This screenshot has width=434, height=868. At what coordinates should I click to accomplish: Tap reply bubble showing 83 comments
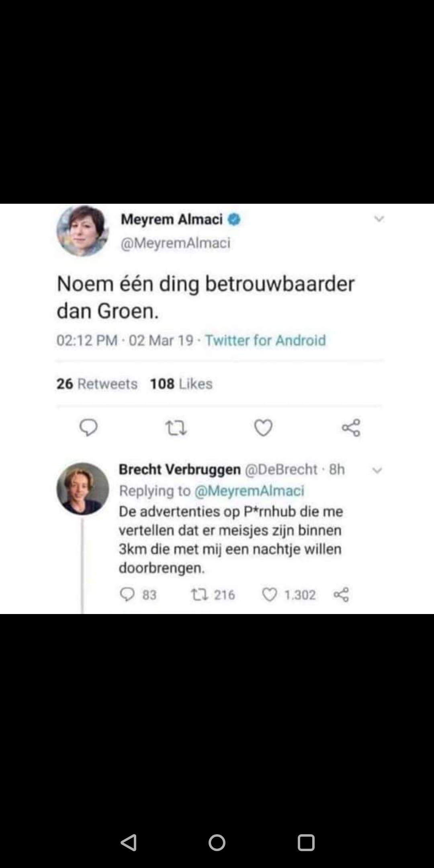click(x=127, y=594)
